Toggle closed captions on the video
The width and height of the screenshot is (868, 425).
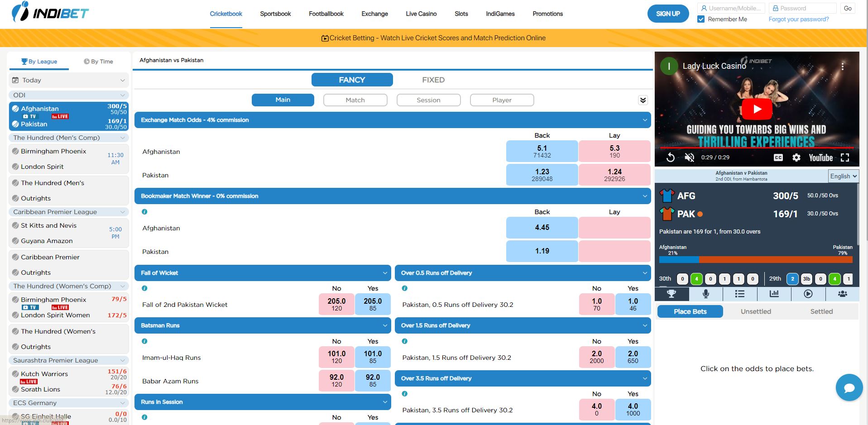(x=778, y=158)
